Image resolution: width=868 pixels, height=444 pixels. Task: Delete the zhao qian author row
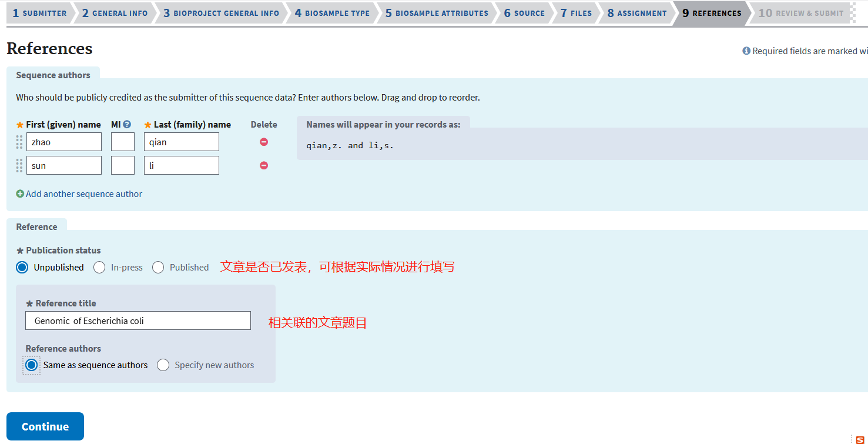264,142
